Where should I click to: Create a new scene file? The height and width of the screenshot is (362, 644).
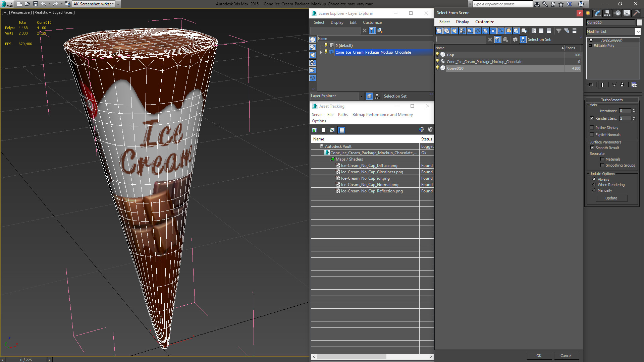(19, 4)
